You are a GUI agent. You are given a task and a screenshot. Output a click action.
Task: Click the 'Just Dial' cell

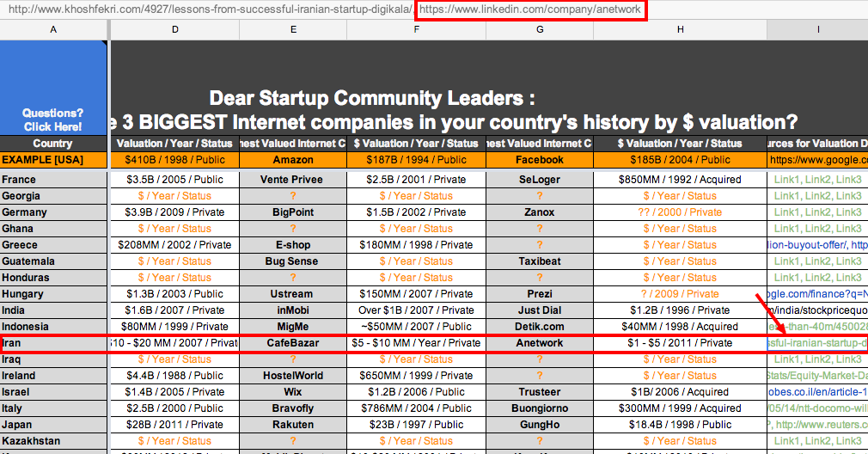[x=540, y=310]
